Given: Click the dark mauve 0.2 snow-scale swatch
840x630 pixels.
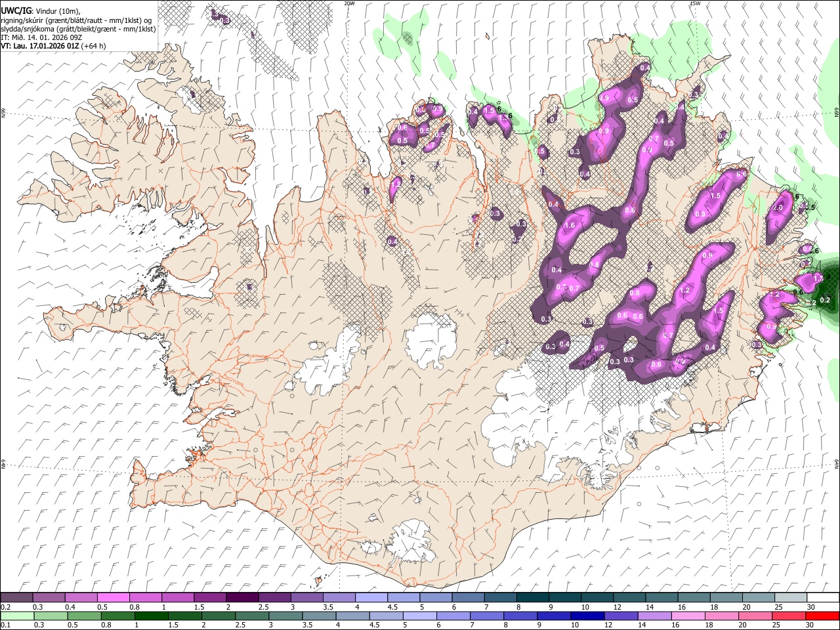Looking at the screenshot, I should tap(16, 597).
